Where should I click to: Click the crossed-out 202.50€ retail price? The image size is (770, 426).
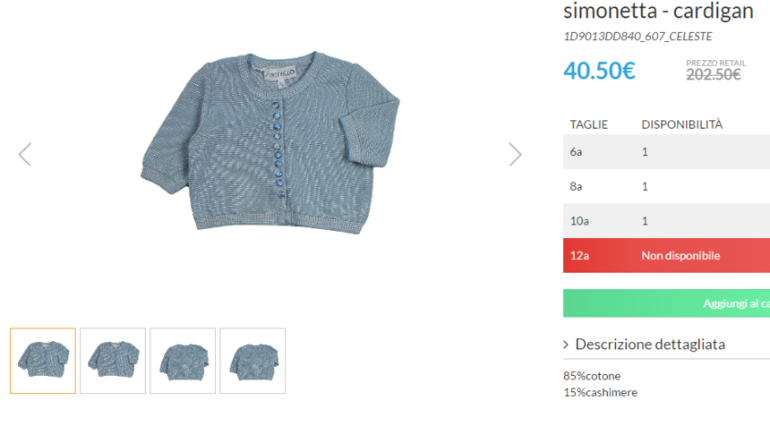pyautogui.click(x=713, y=74)
